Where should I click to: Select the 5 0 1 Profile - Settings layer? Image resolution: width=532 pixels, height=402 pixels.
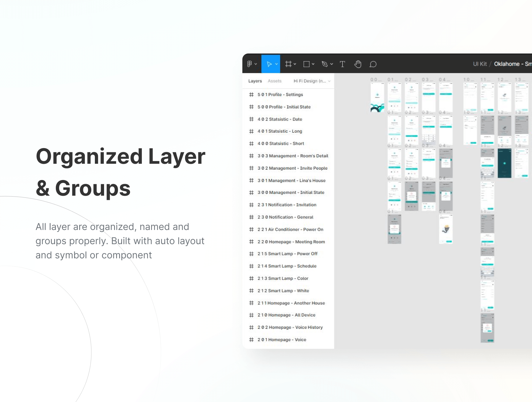click(x=280, y=95)
